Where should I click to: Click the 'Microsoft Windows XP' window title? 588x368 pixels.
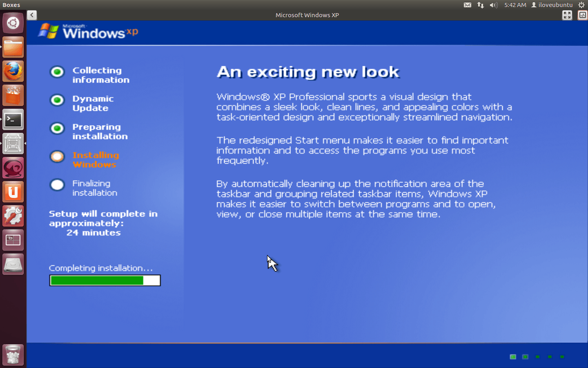(x=307, y=15)
